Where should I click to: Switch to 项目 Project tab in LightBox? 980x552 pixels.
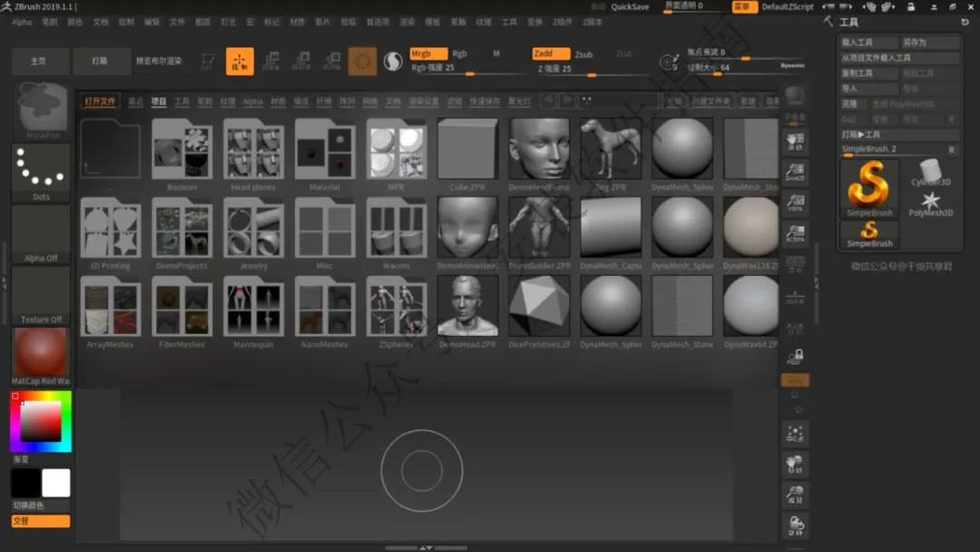(x=159, y=101)
